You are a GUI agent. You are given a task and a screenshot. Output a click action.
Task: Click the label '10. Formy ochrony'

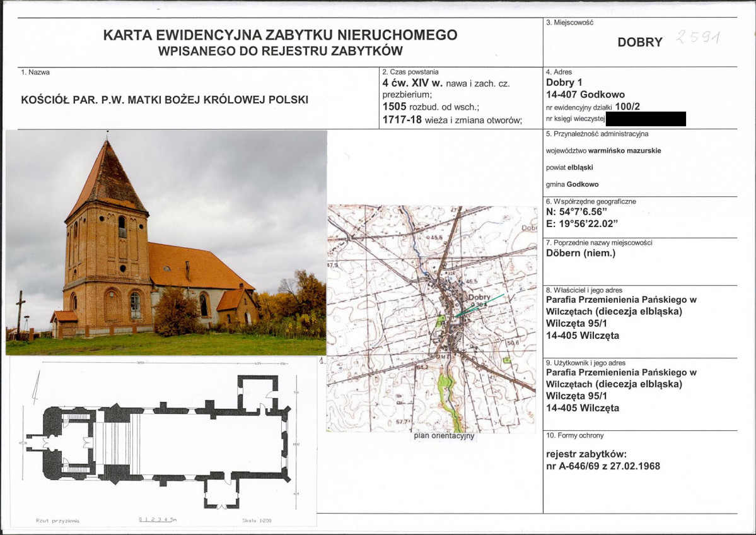pos(574,435)
